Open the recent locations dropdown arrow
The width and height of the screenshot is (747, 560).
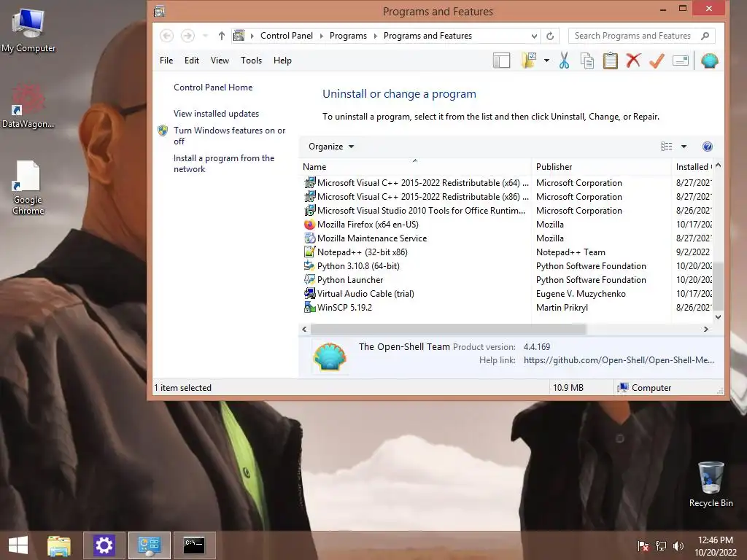[x=205, y=36]
